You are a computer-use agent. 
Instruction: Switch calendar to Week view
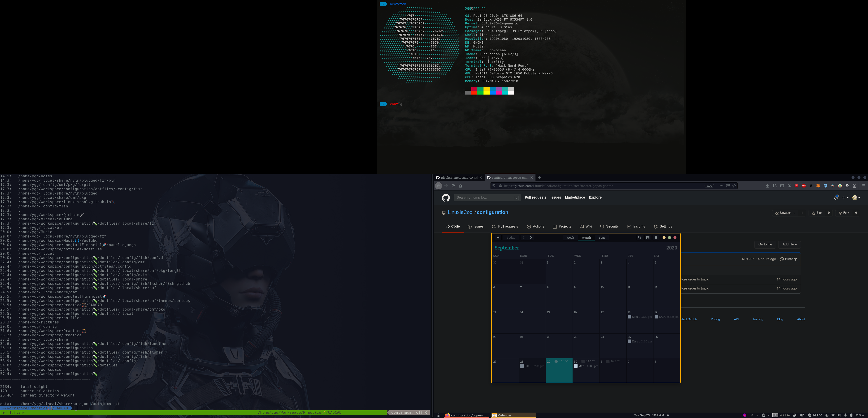pyautogui.click(x=570, y=238)
